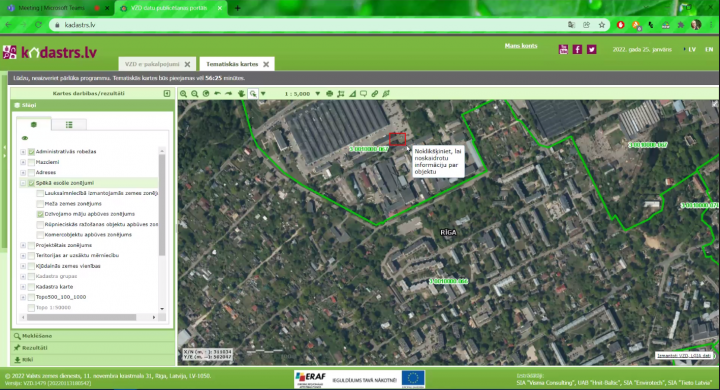Select the zoom in map tool

point(183,94)
